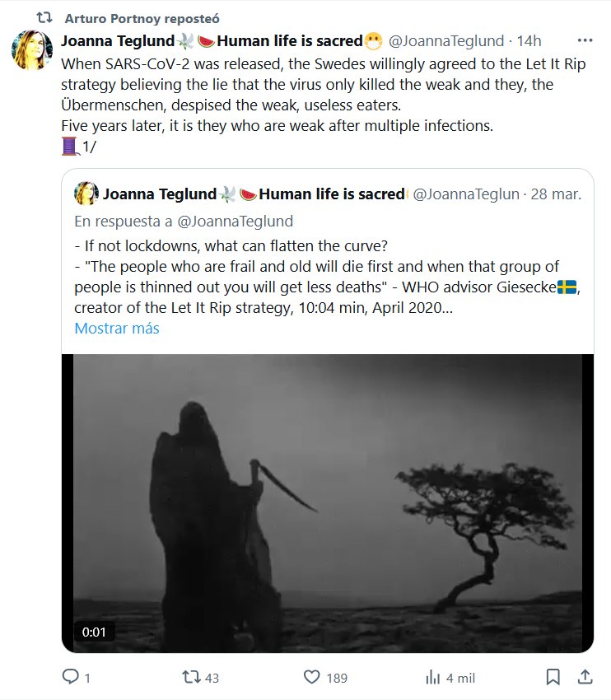
Task: Expand quoted tweet with Mostrar más
Action: 117,328
